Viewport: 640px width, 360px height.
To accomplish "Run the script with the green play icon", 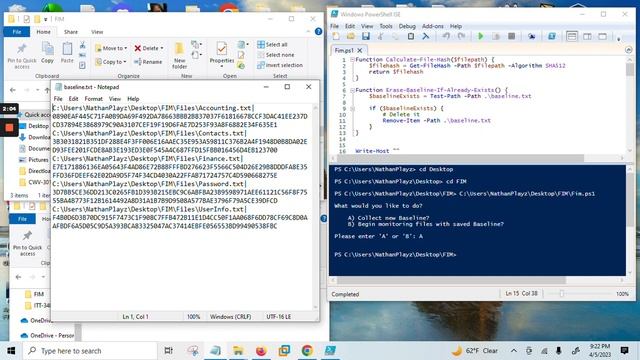I will (x=481, y=36).
